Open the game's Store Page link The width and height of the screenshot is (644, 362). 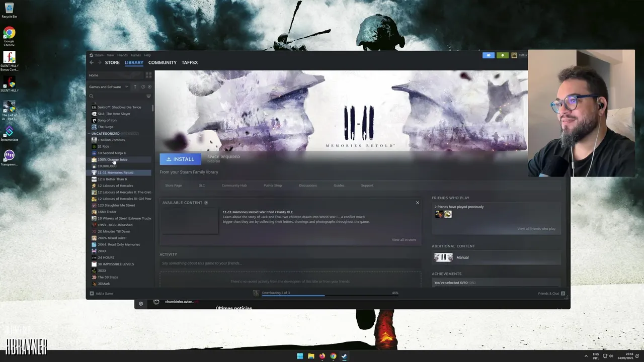(174, 186)
